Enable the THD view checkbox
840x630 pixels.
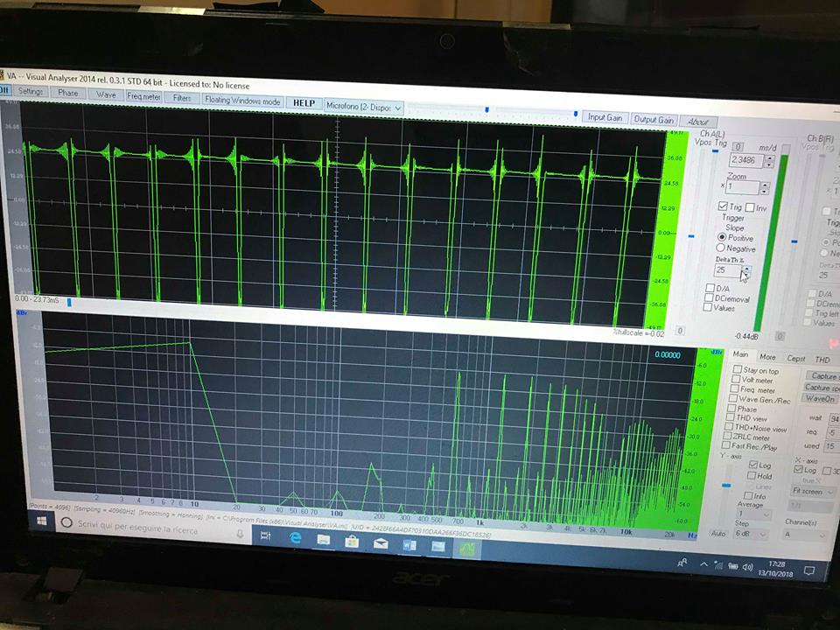point(730,416)
